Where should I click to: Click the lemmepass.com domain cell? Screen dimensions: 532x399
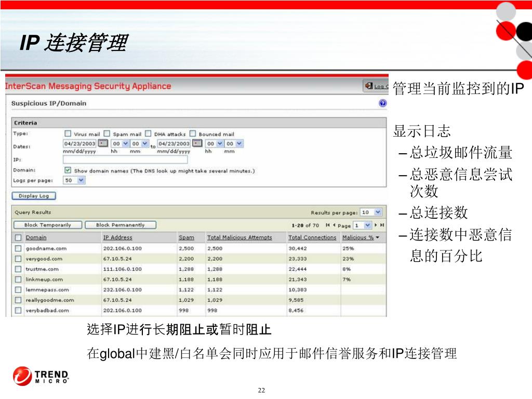pos(47,290)
